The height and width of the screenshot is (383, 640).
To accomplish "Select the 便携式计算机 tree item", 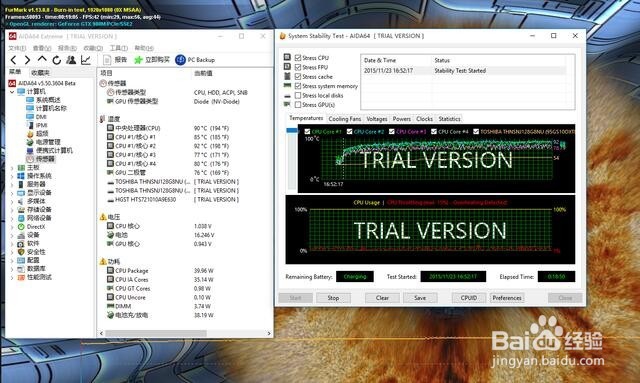I will [x=49, y=150].
